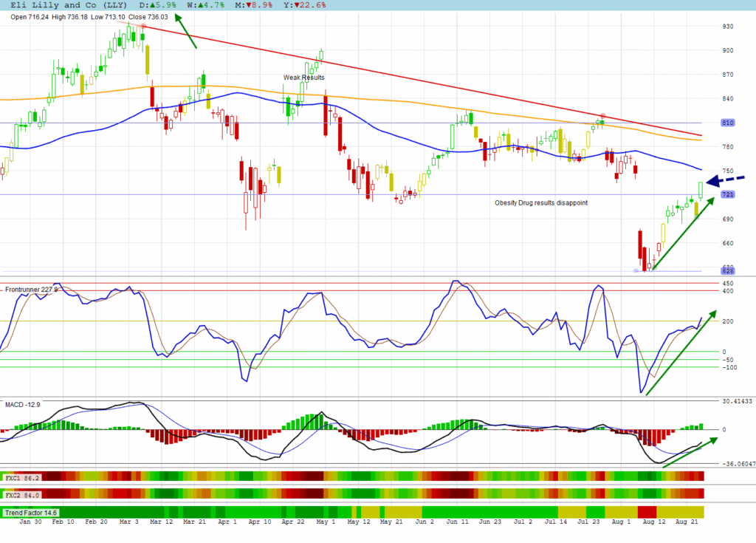Viewport: 756px width, 543px height.
Task: Click the May 12 date label
Action: 359,522
